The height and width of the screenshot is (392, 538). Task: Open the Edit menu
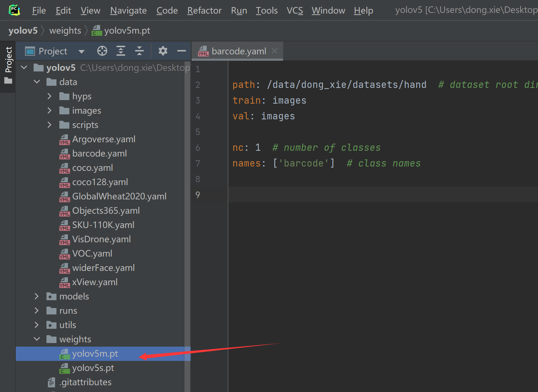click(x=63, y=11)
